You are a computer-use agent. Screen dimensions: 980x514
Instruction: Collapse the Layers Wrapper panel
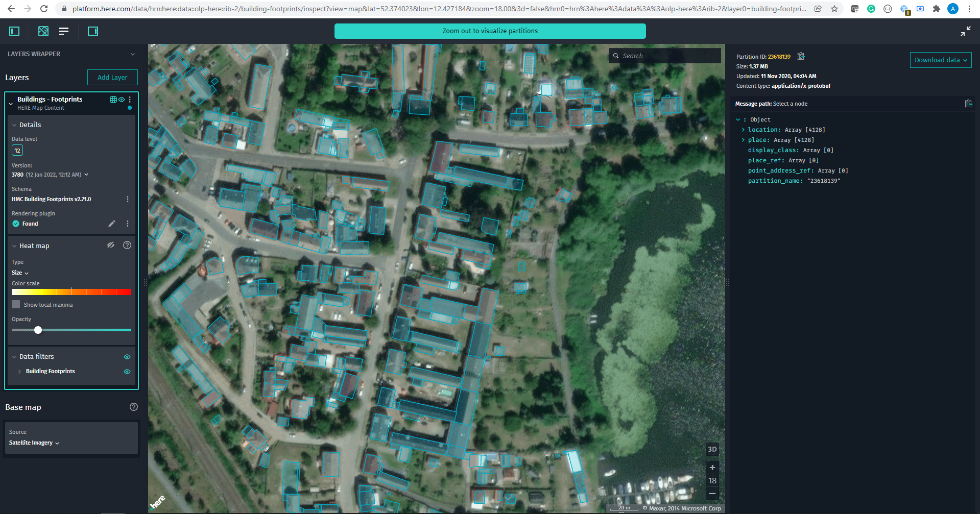tap(133, 54)
